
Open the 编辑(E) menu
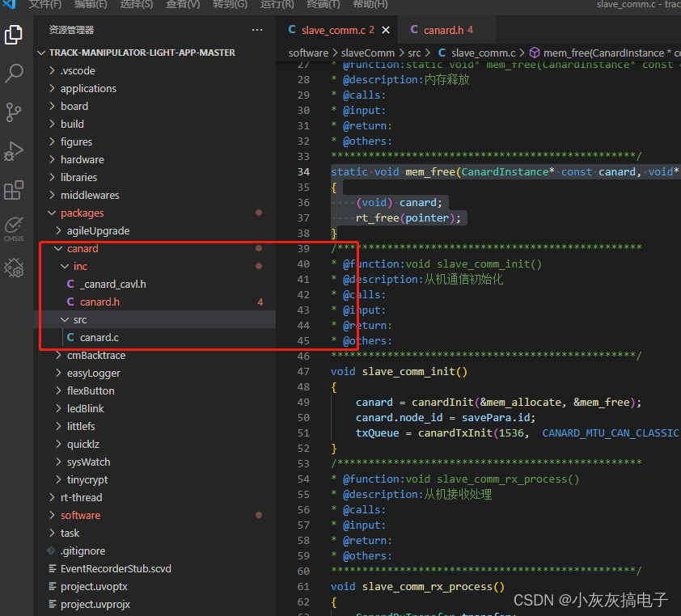click(91, 5)
